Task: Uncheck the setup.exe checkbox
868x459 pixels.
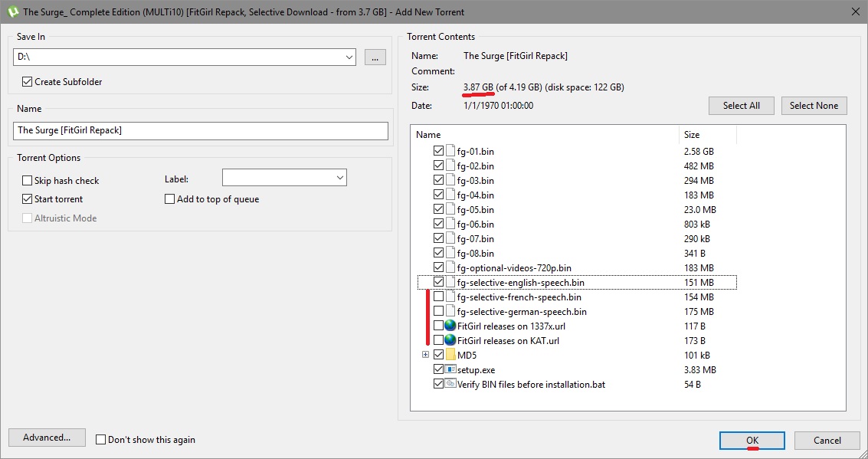Action: tap(438, 369)
